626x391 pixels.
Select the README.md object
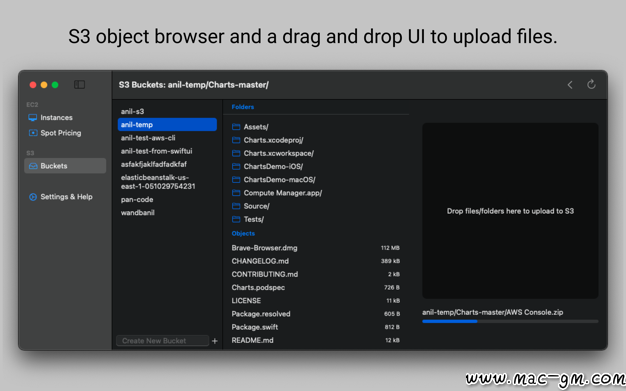click(315, 340)
